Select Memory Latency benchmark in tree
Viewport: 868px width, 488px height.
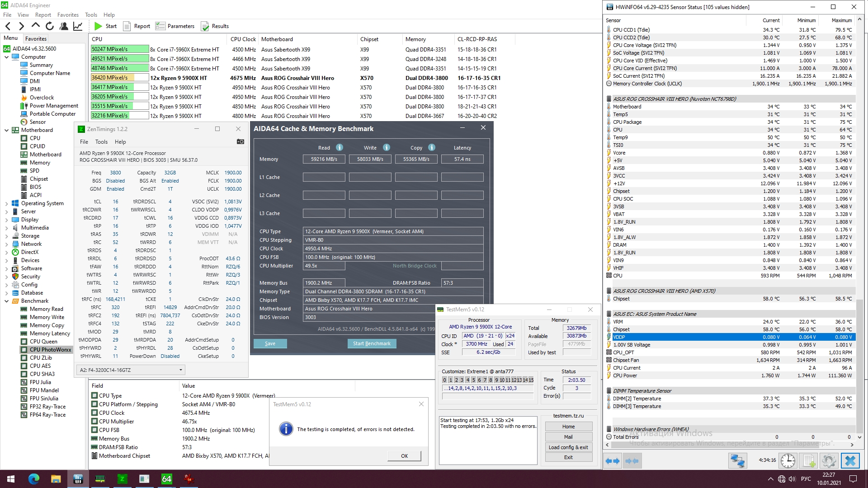(x=50, y=333)
